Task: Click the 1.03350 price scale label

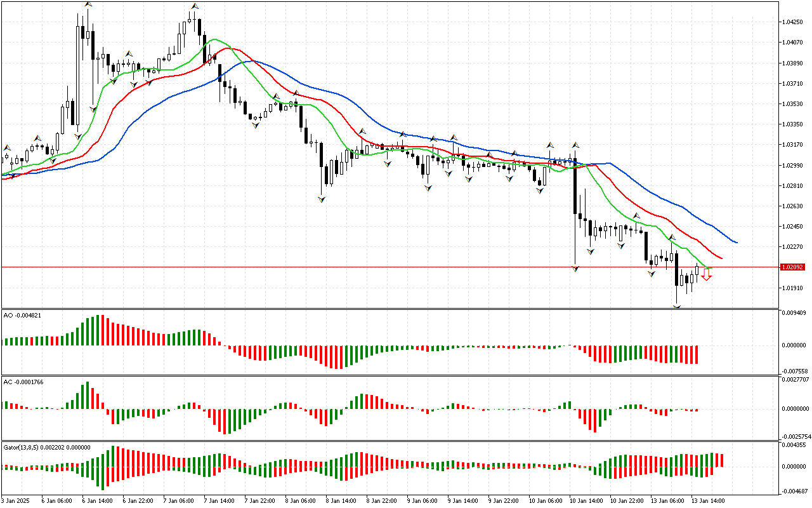Action: pyautogui.click(x=793, y=124)
